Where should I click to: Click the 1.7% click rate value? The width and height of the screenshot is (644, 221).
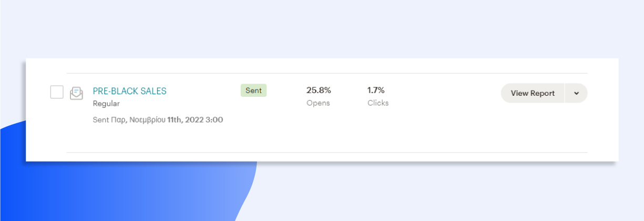coord(376,90)
